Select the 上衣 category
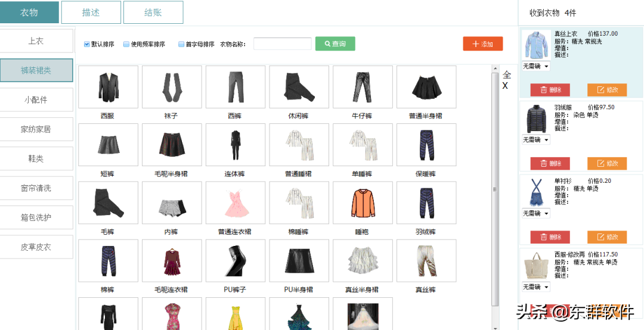Screen dimensions: 644x330 (36, 41)
